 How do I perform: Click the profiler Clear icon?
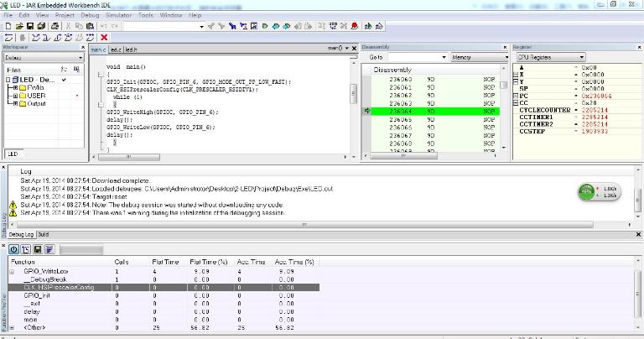click(x=26, y=249)
